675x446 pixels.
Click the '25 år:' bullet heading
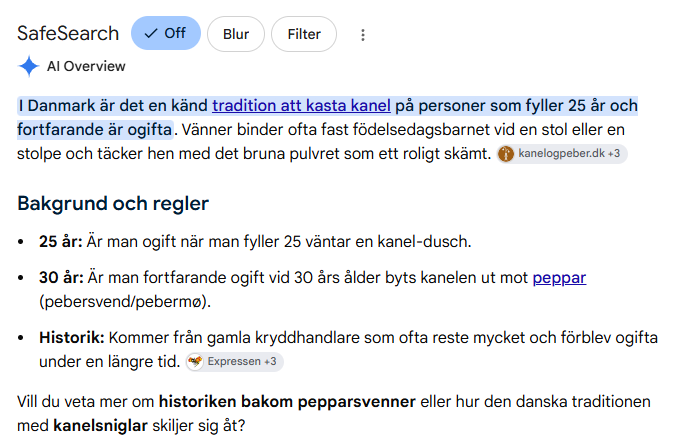(x=61, y=242)
